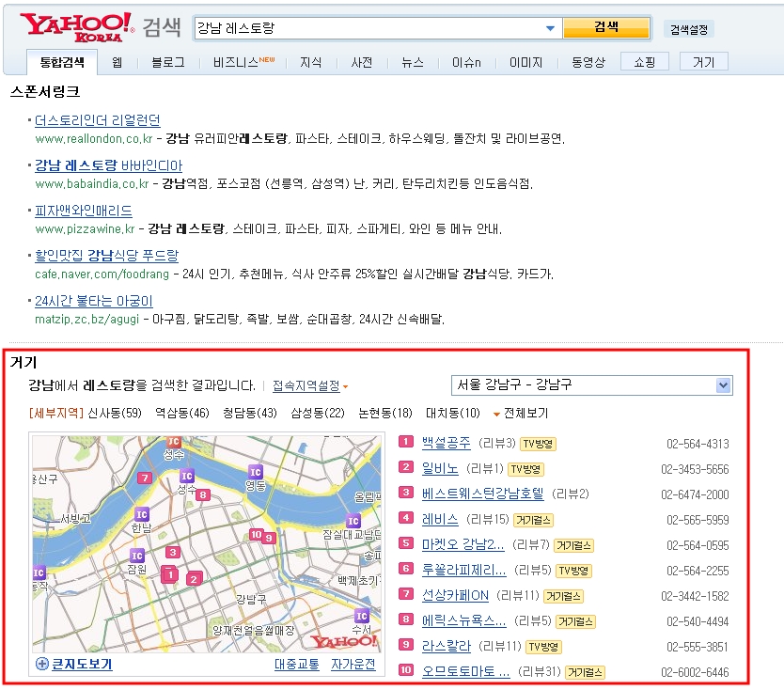The width and height of the screenshot is (784, 690).
Task: Click the 수서 IC map icon
Action: pos(362,616)
